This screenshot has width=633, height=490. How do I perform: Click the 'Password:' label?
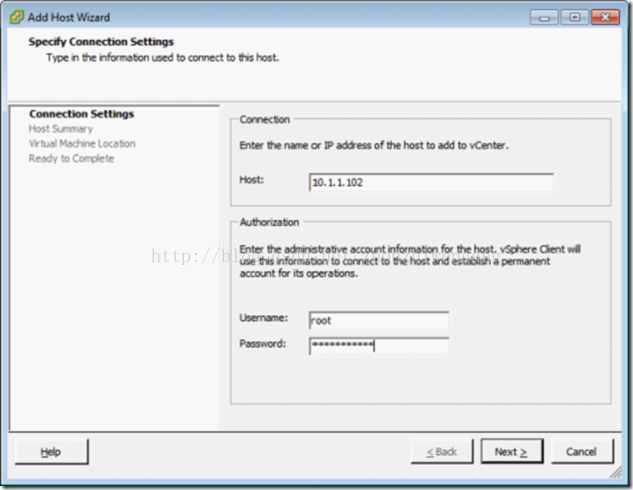tap(263, 343)
